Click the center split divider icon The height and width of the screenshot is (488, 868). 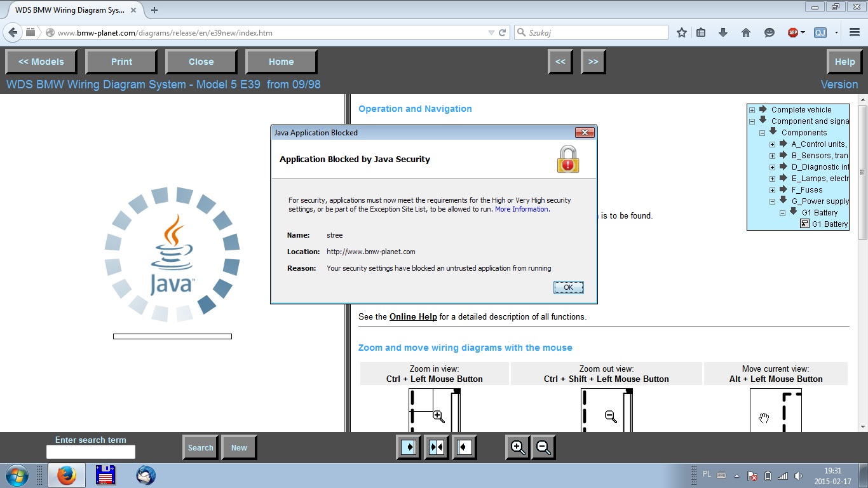pos(437,447)
